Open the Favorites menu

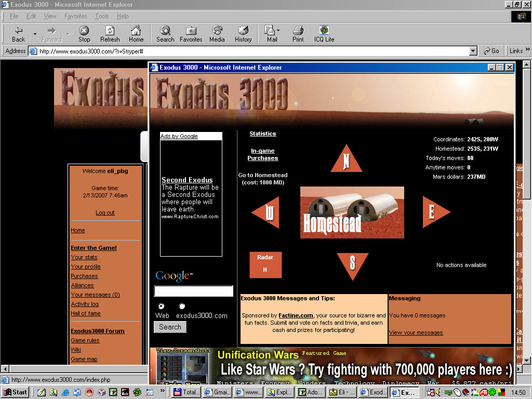76,16
